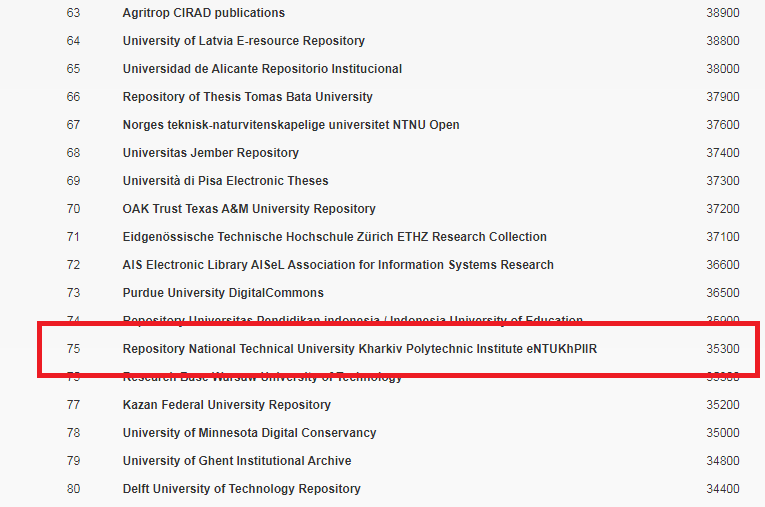Click rank number 75 in the highlighted row

click(73, 349)
